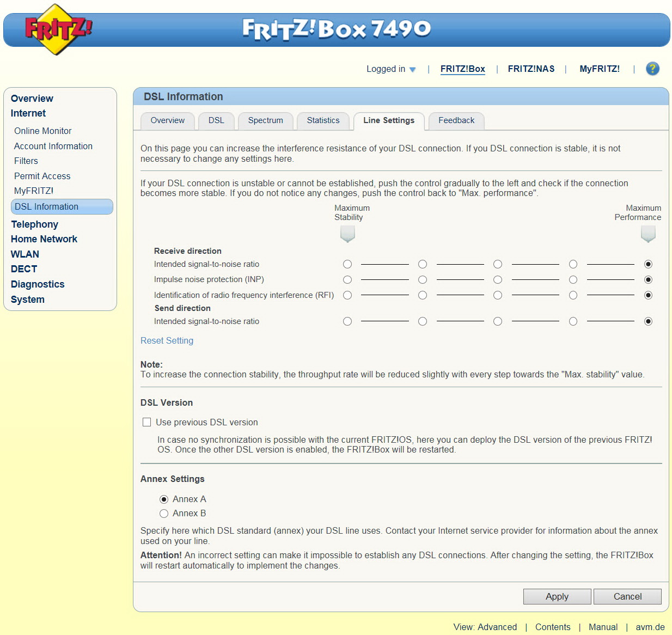This screenshot has width=672, height=635.
Task: Go to Account Information in the sidebar
Action: click(53, 146)
